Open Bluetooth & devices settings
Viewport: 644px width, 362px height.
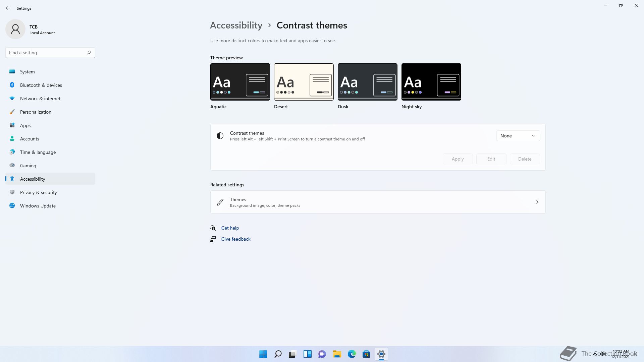click(x=41, y=85)
